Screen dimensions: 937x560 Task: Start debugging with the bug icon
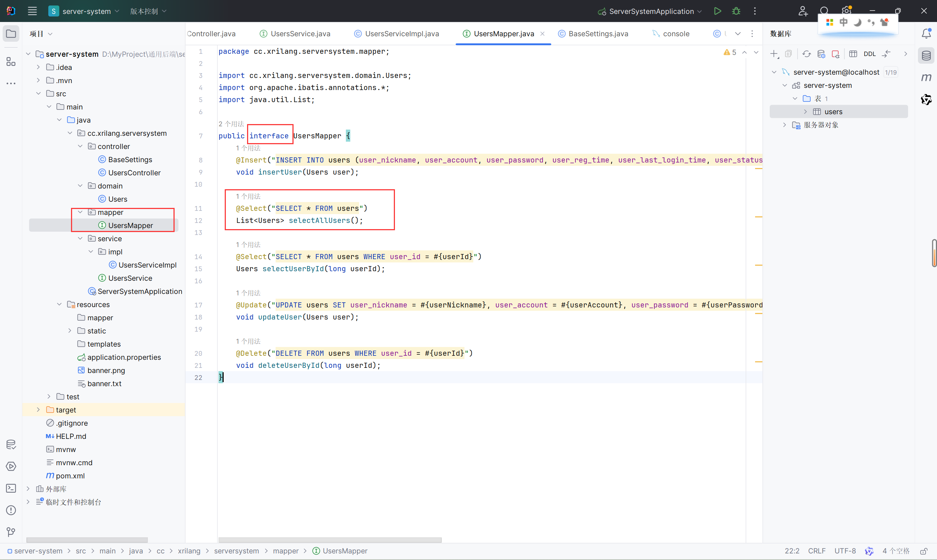pyautogui.click(x=736, y=11)
